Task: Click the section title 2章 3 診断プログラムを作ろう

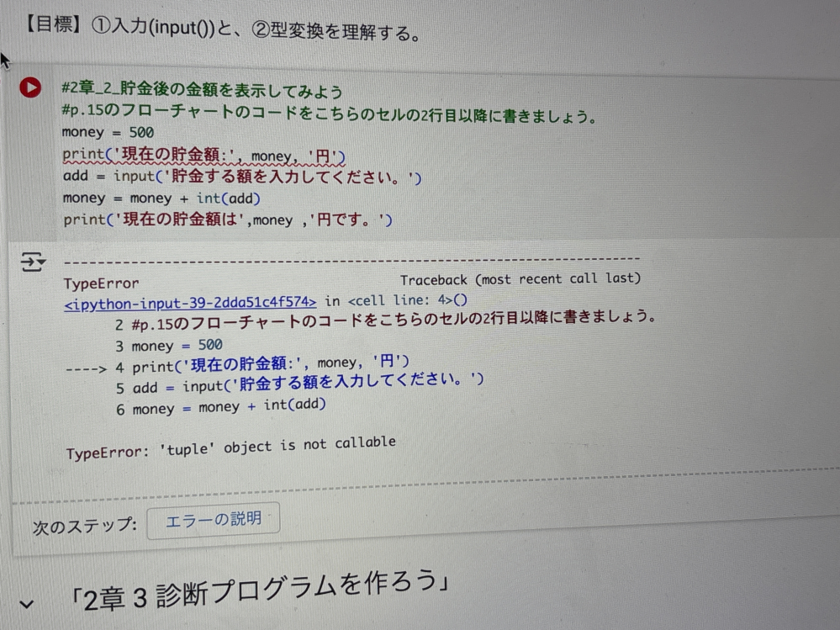Action: coord(260,590)
